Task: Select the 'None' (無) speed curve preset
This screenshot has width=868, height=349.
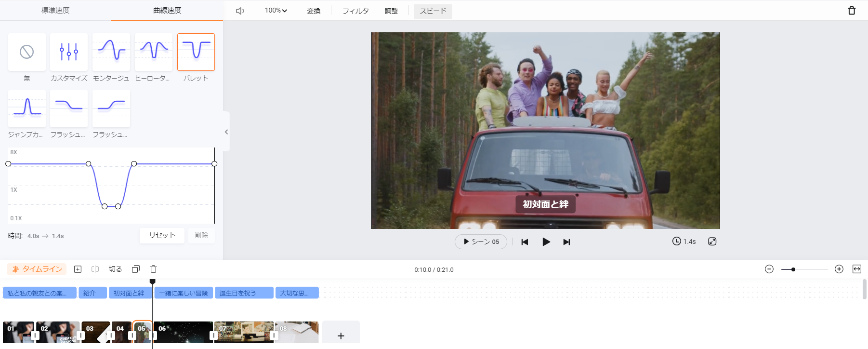Action: (27, 52)
